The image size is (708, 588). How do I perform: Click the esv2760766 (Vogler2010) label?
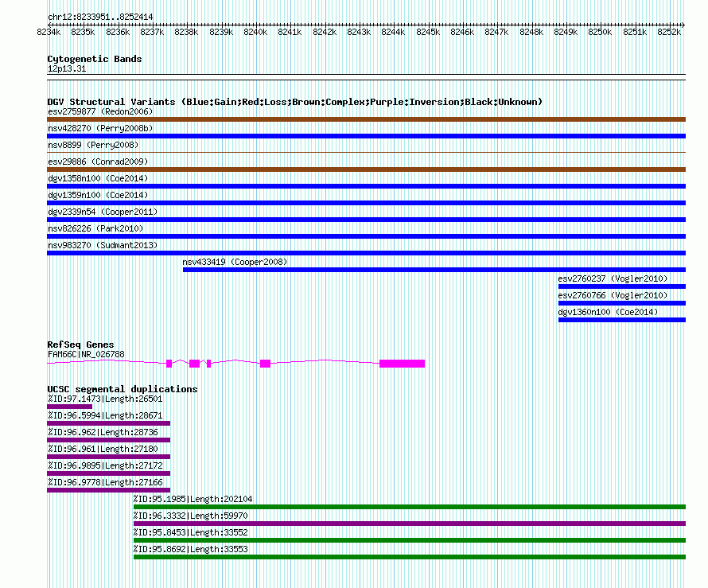pyautogui.click(x=613, y=295)
